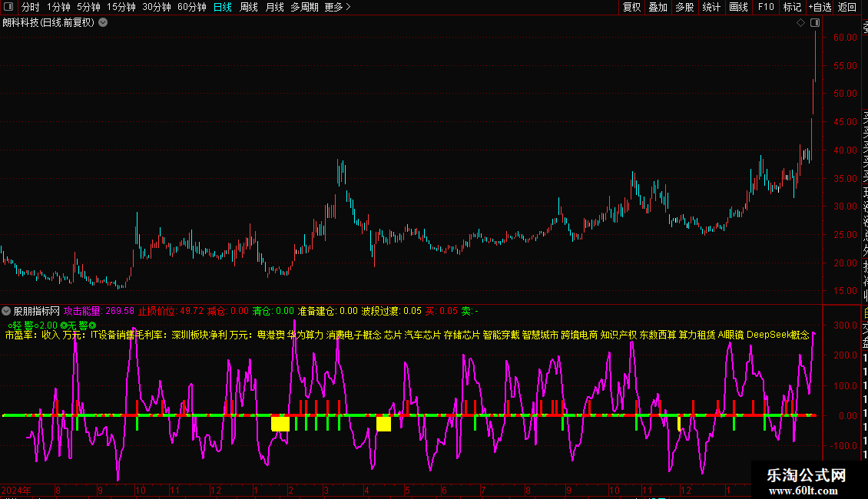The width and height of the screenshot is (868, 499).
Task: Click the 准备建仓: 0.00 label
Action: pyautogui.click(x=328, y=311)
